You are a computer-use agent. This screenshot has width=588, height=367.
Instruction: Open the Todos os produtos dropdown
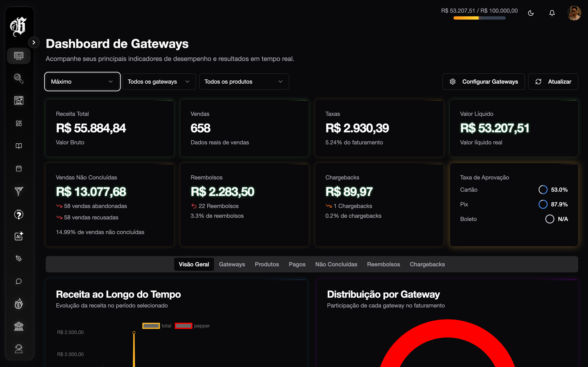tap(244, 82)
